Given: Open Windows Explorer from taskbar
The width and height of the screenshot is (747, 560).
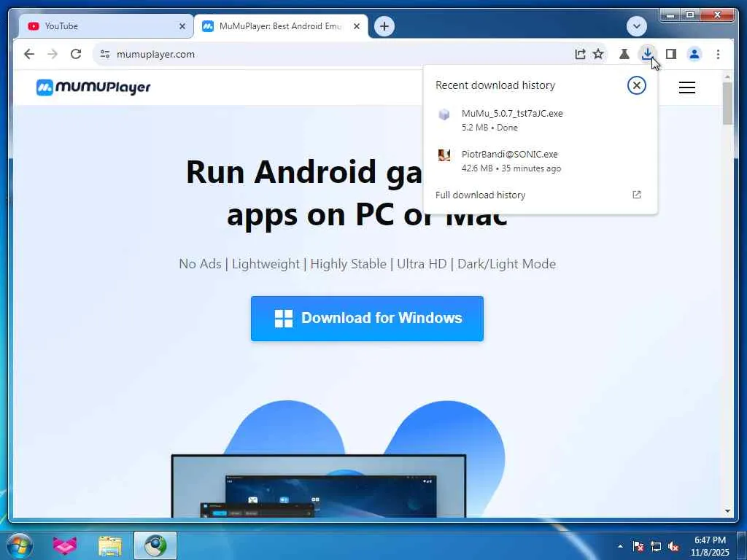Looking at the screenshot, I should [x=110, y=545].
